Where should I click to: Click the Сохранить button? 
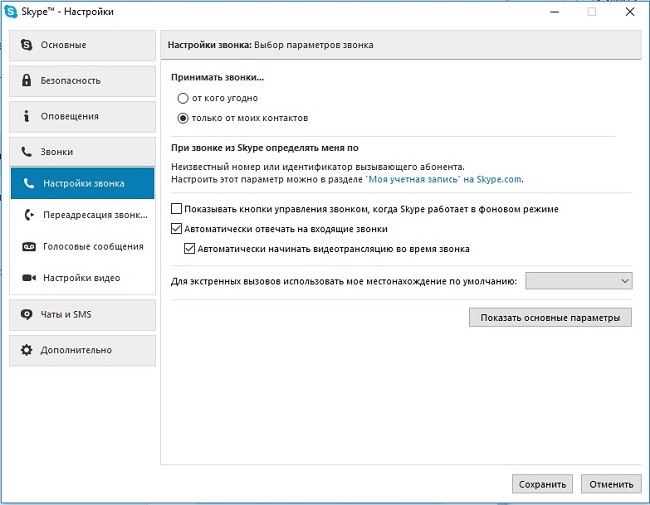(x=542, y=484)
